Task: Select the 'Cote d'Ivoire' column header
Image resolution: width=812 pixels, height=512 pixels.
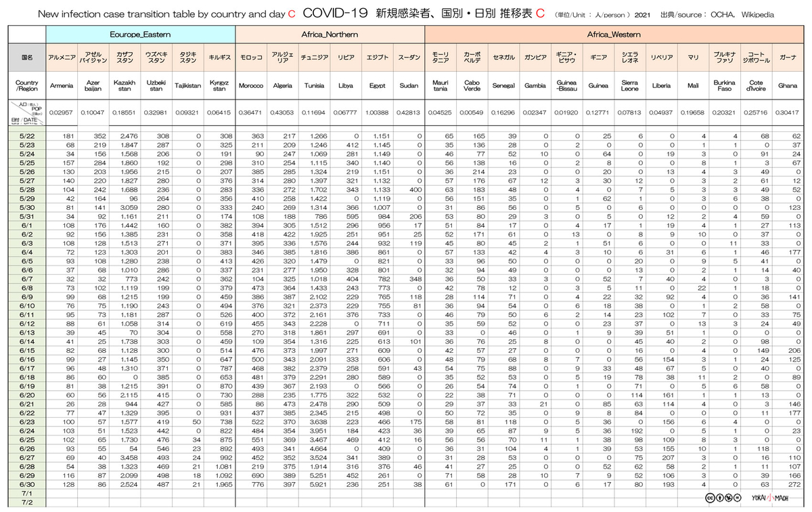Action: pos(756,86)
